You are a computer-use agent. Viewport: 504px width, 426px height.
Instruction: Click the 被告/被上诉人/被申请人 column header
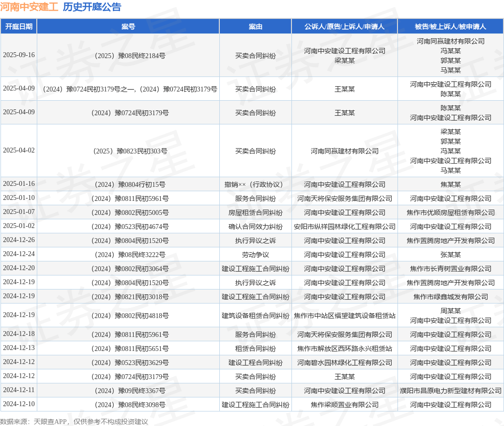pyautogui.click(x=451, y=27)
